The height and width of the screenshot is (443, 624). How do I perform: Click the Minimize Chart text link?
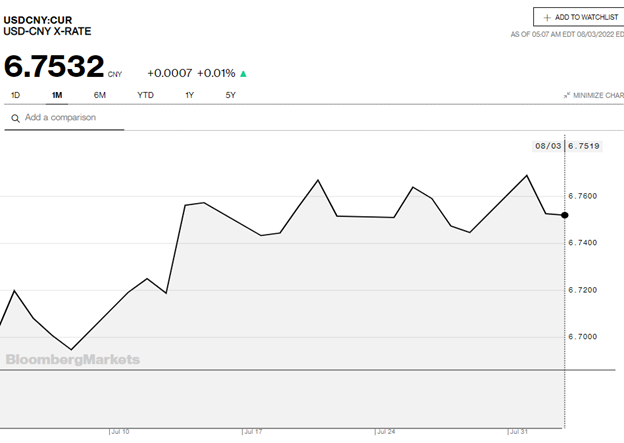[598, 96]
